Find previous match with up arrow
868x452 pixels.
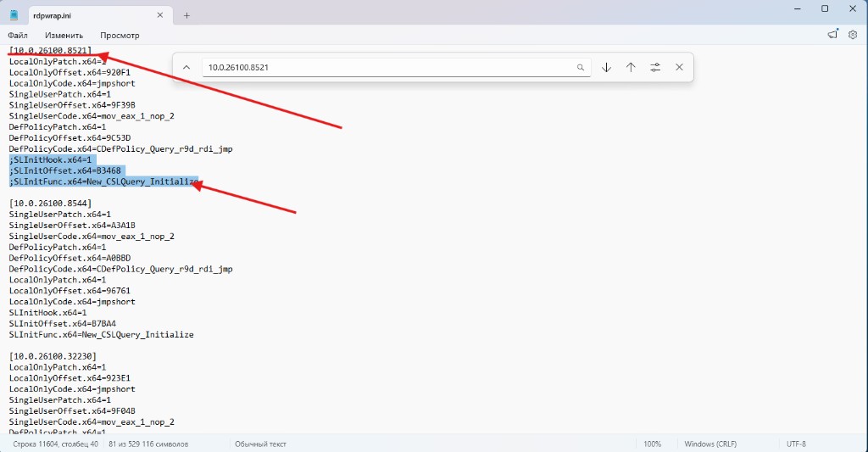pyautogui.click(x=631, y=68)
